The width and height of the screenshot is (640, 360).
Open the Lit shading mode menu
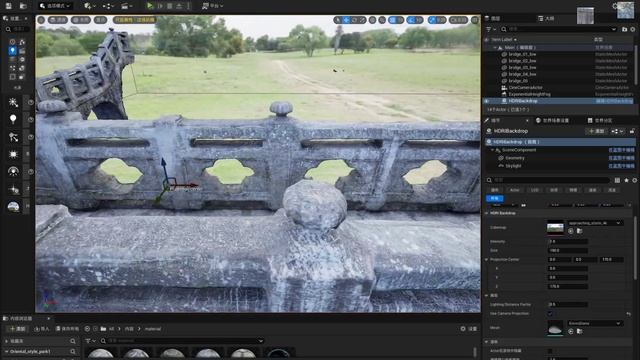[x=81, y=20]
